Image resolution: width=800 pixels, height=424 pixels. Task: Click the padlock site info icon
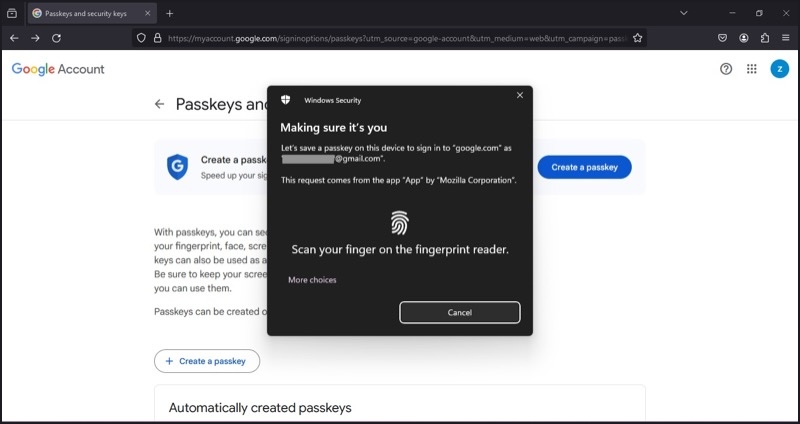pos(158,38)
